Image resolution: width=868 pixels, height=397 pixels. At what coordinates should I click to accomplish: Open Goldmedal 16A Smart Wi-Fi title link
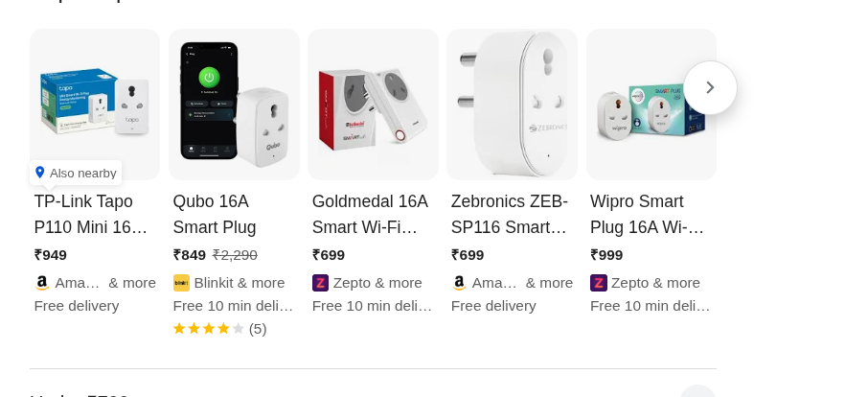[370, 215]
